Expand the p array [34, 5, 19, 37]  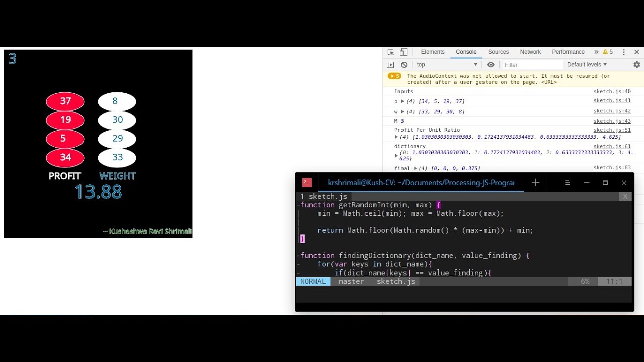403,101
